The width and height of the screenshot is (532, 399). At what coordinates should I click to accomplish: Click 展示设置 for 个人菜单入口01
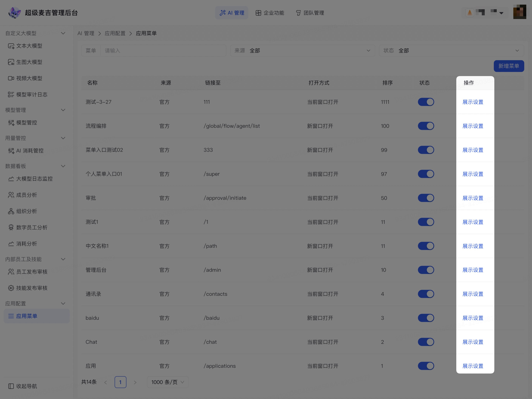click(x=473, y=174)
